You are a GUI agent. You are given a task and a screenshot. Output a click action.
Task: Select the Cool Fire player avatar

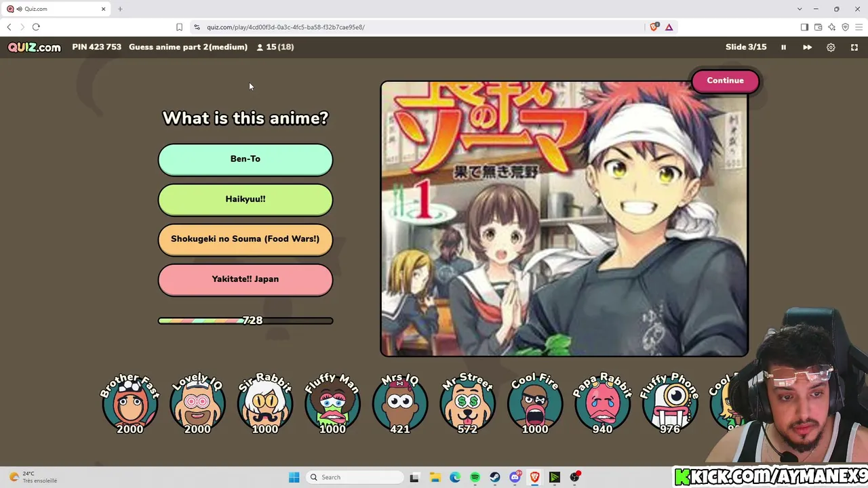[535, 403]
